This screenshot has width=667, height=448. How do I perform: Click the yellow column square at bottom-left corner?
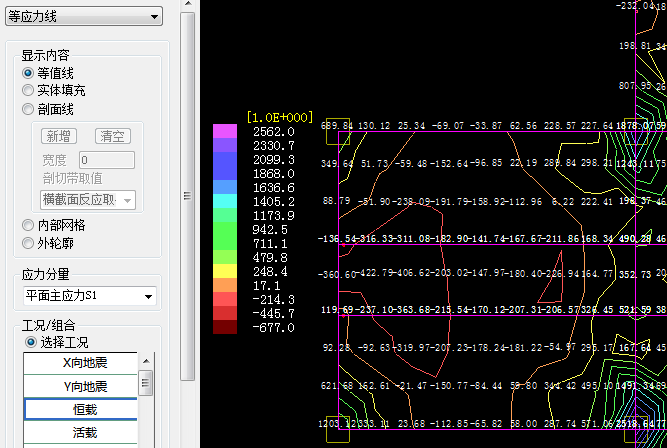338,429
